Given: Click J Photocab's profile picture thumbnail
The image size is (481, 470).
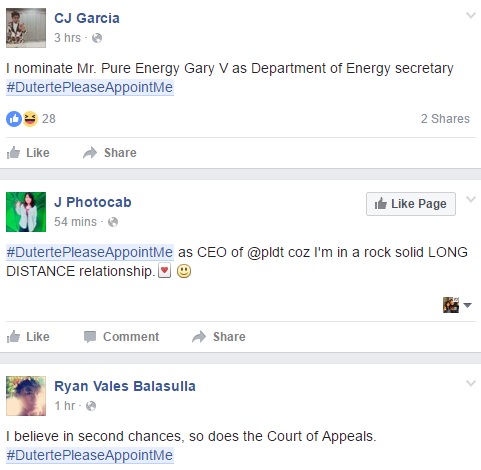Looking at the screenshot, I should click(x=26, y=212).
